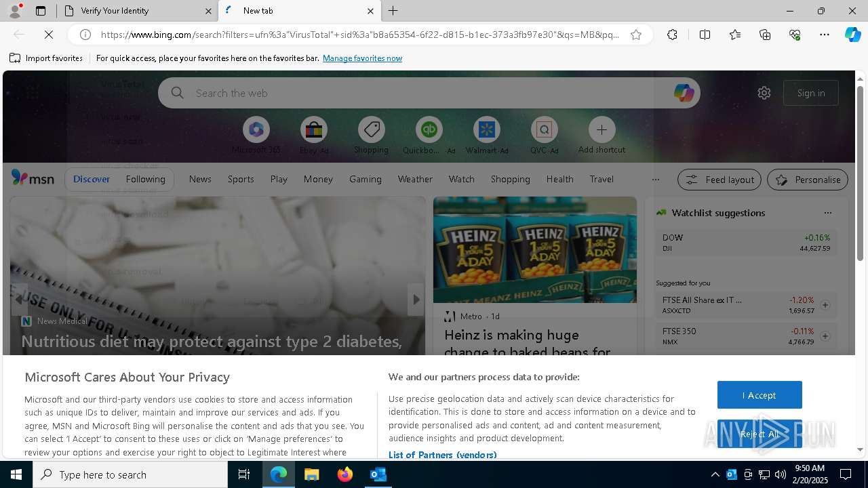The height and width of the screenshot is (488, 868).
Task: Click the Personalise button
Action: point(808,180)
